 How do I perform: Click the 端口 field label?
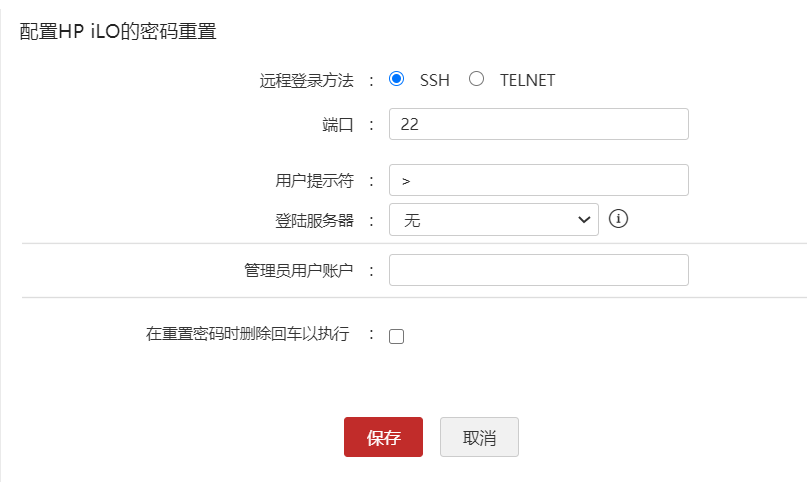(x=338, y=125)
